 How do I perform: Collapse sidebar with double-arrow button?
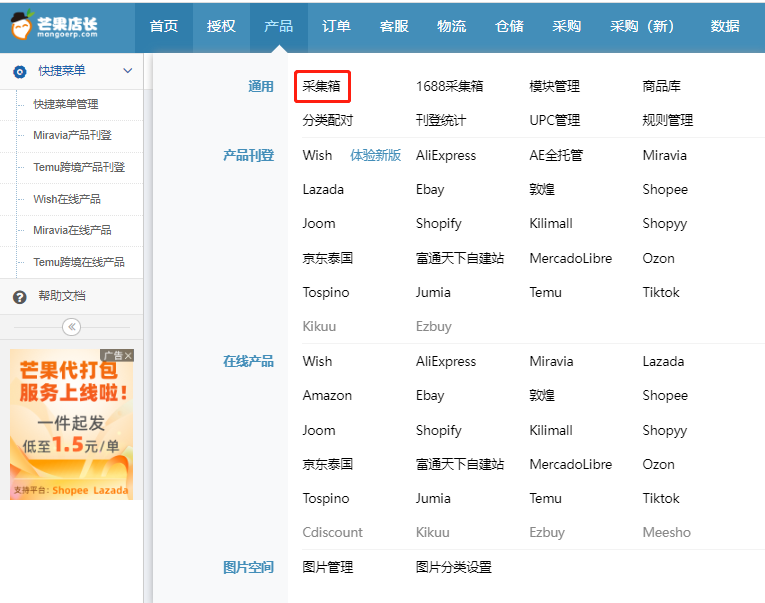tap(72, 327)
